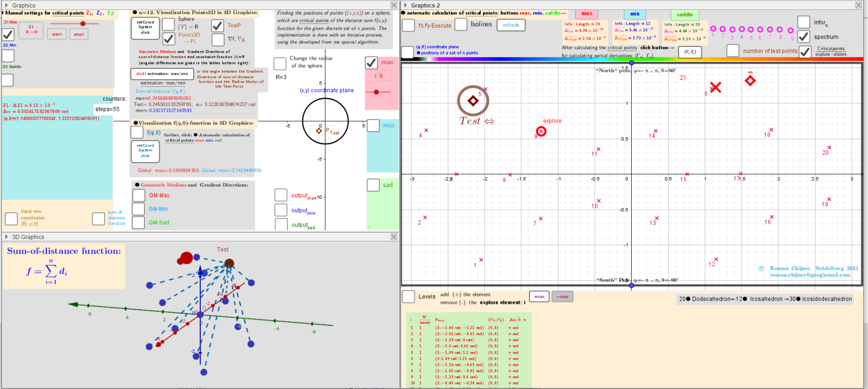The height and width of the screenshot is (389, 868).
Task: Enable the Z3: Saddle checkbox
Action: coord(8,80)
